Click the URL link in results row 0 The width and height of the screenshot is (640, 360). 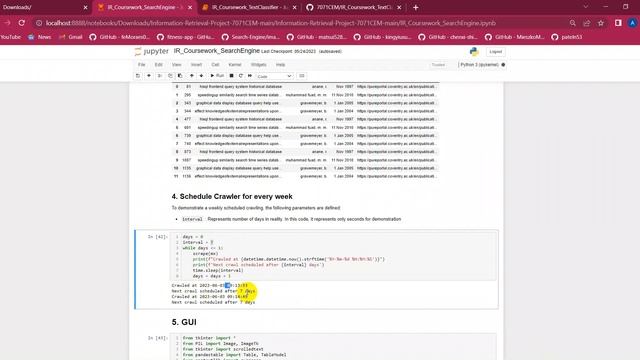(x=396, y=87)
